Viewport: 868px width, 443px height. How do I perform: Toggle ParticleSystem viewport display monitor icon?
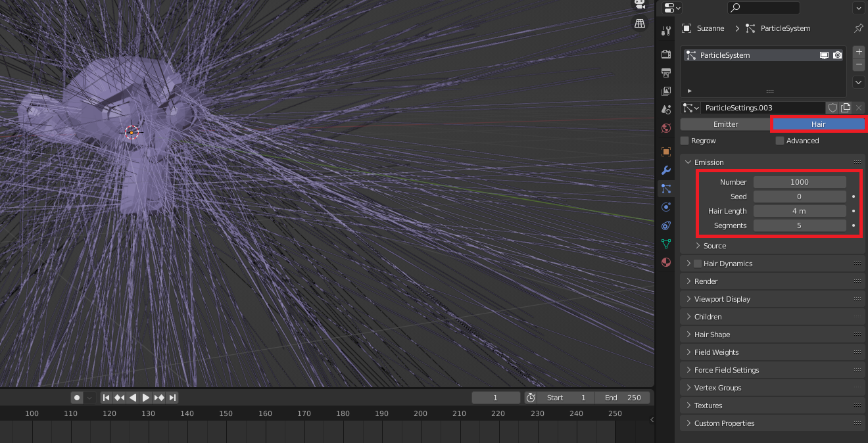tap(824, 55)
